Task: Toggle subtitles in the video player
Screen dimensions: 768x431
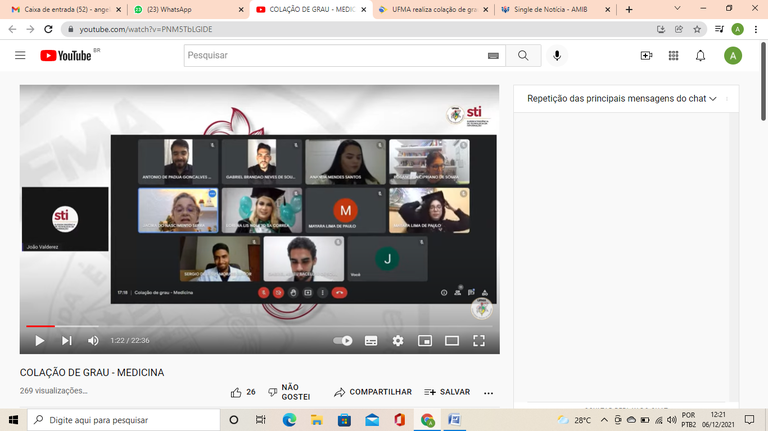Action: 371,340
